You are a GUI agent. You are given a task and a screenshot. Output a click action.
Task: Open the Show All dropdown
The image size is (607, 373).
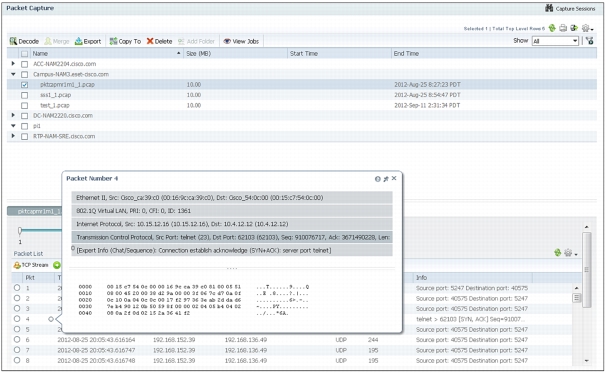click(x=555, y=41)
